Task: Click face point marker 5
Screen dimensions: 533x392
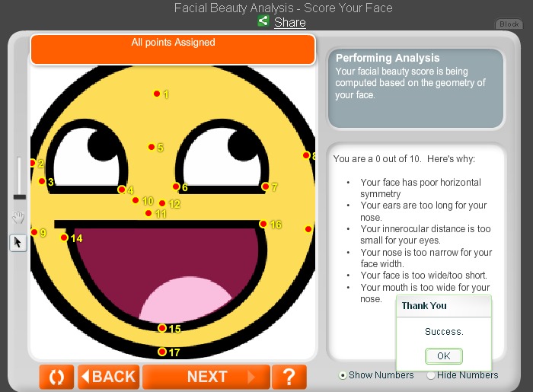Action: 152,147
